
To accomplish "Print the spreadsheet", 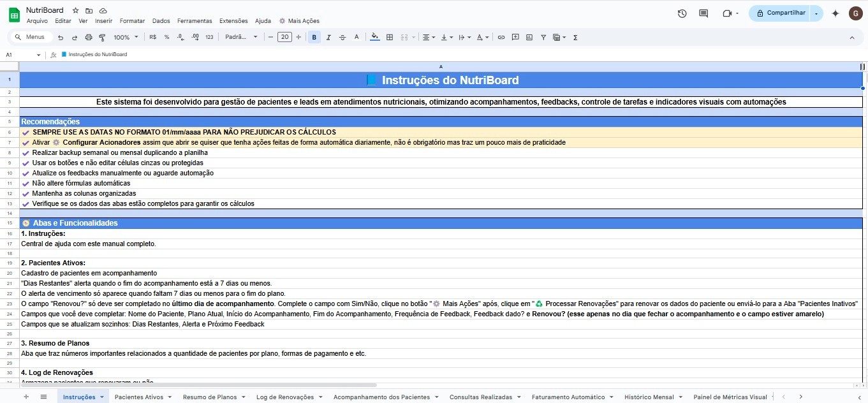I will point(89,38).
